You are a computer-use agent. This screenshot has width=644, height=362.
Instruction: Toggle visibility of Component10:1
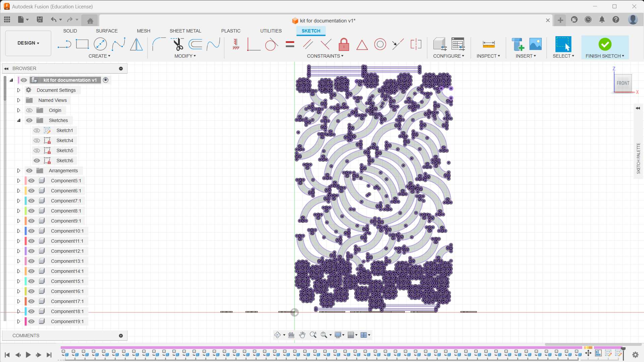pos(32,231)
